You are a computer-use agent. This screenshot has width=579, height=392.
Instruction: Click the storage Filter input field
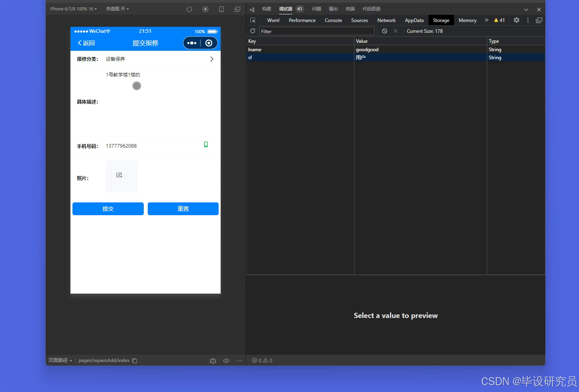[x=317, y=31]
